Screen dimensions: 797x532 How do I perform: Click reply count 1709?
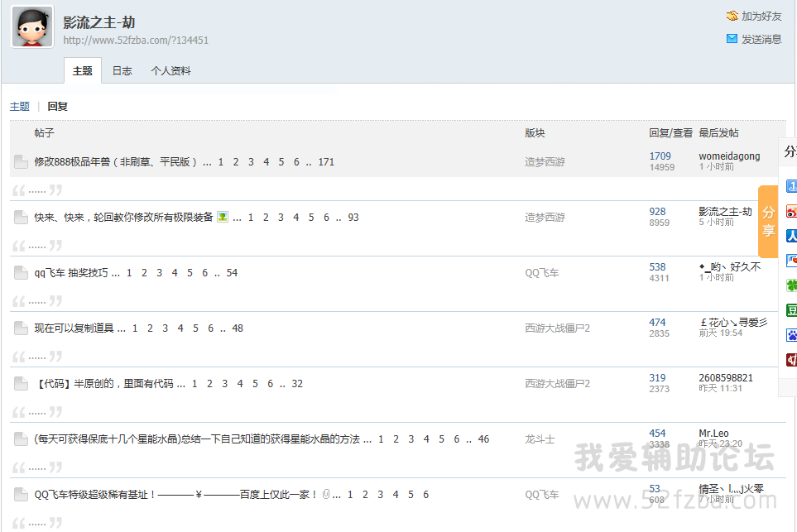660,156
